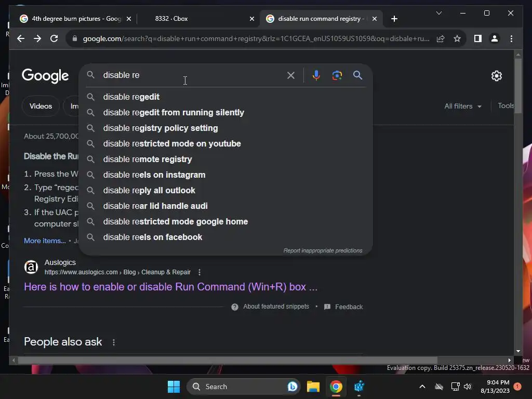Screen dimensions: 532x399
Task: Open the volume speaker tray icon
Action: click(468, 387)
